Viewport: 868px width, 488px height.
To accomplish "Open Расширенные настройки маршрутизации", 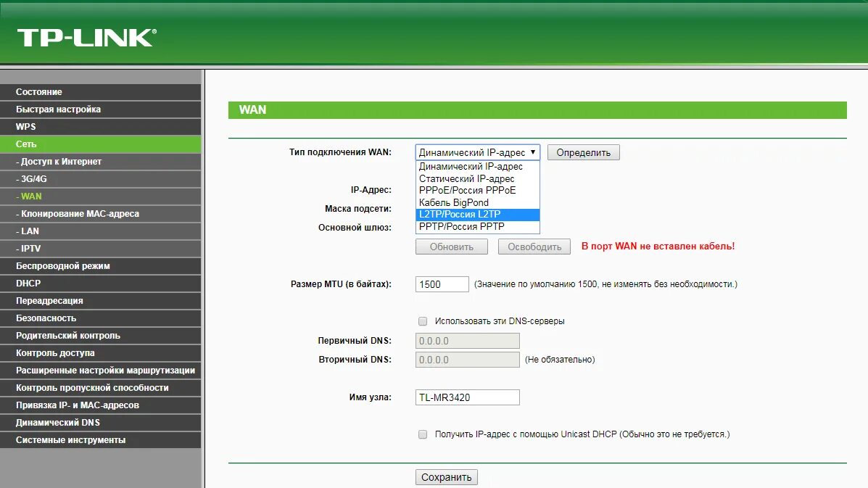I will click(100, 370).
